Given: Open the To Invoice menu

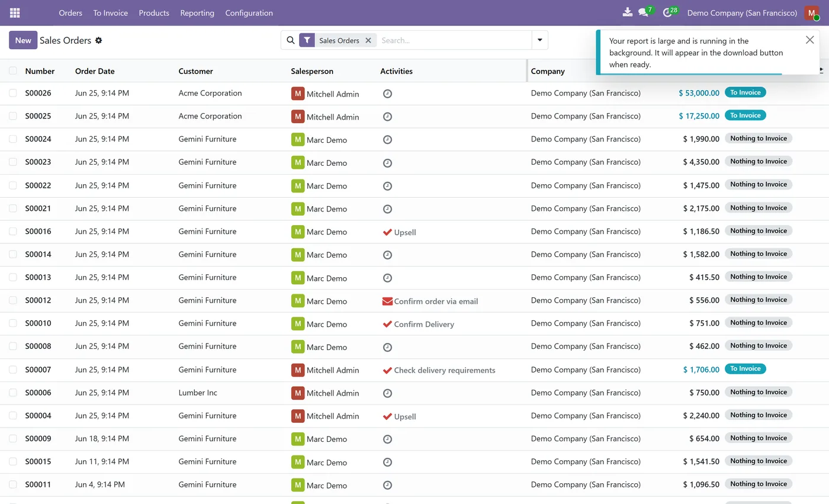Looking at the screenshot, I should (111, 12).
